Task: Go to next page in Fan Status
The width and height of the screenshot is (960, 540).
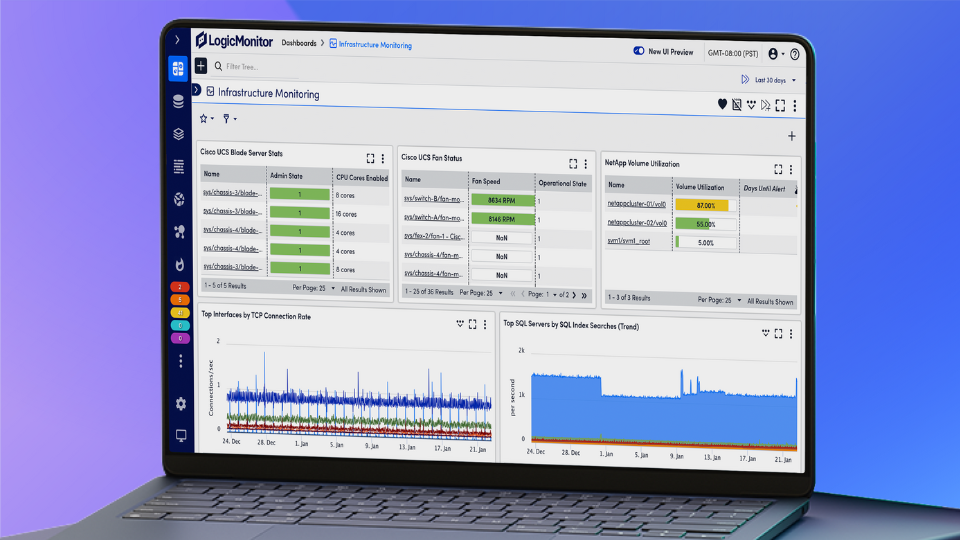Action: [x=574, y=295]
